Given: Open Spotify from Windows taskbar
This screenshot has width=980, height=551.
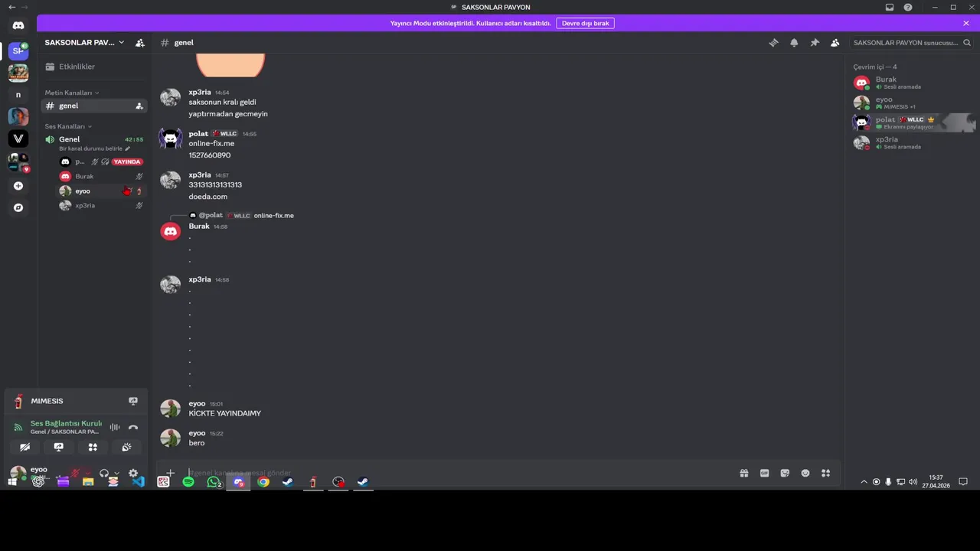Looking at the screenshot, I should (x=188, y=482).
